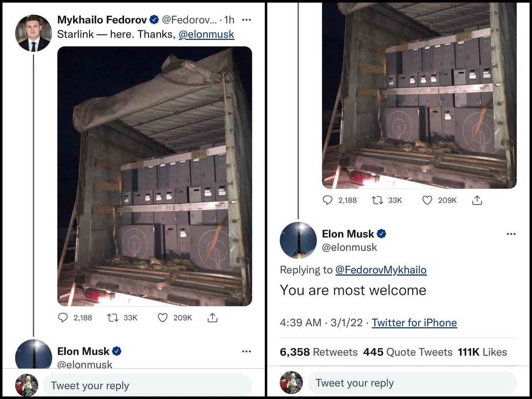View 6,358 Retweets list
Viewport: 532px width, 399px height.
coord(318,352)
